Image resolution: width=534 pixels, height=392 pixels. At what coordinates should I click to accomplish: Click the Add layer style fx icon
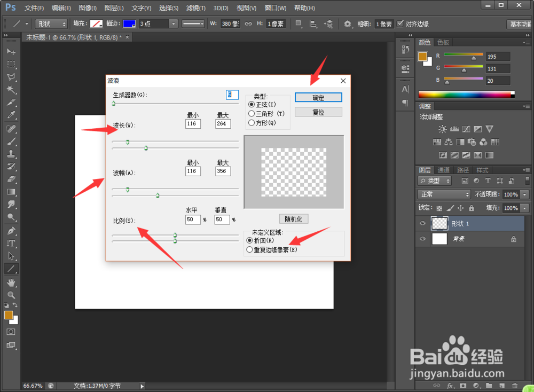(x=450, y=386)
